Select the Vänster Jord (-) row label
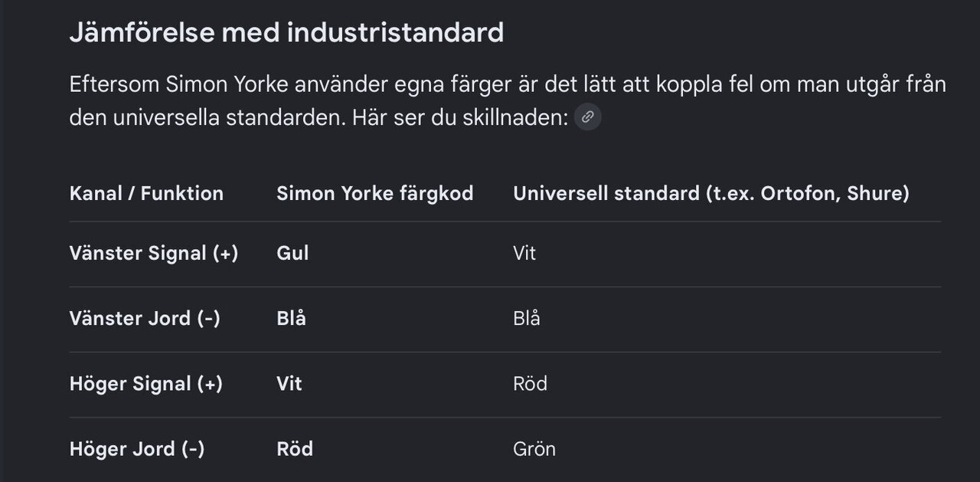980x482 pixels. tap(145, 318)
